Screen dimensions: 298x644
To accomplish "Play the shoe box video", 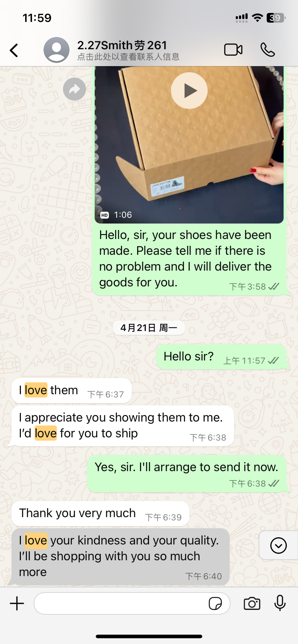I will coord(189,91).
